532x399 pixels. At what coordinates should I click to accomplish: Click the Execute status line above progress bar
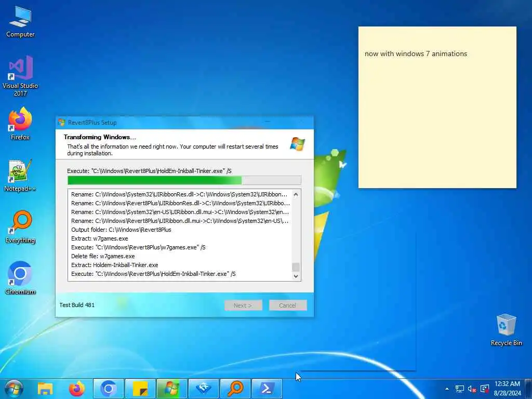(149, 171)
